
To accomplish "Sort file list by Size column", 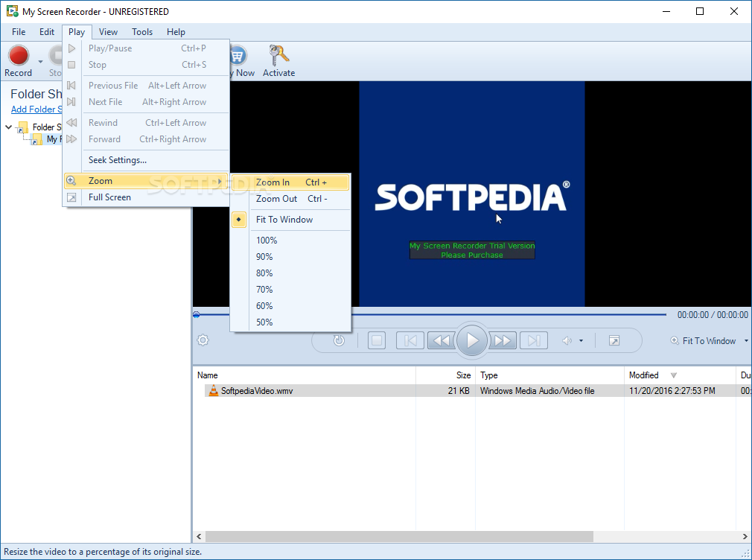I will pyautogui.click(x=445, y=375).
